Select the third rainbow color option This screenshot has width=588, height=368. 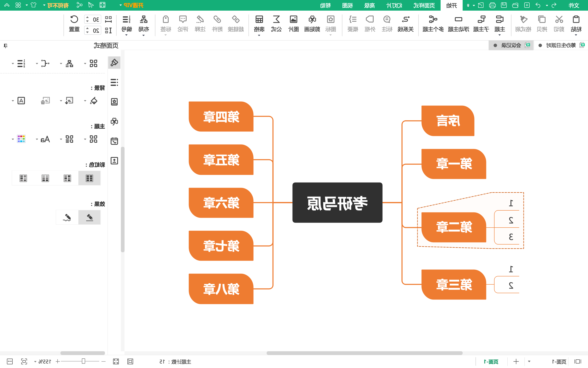pyautogui.click(x=45, y=178)
